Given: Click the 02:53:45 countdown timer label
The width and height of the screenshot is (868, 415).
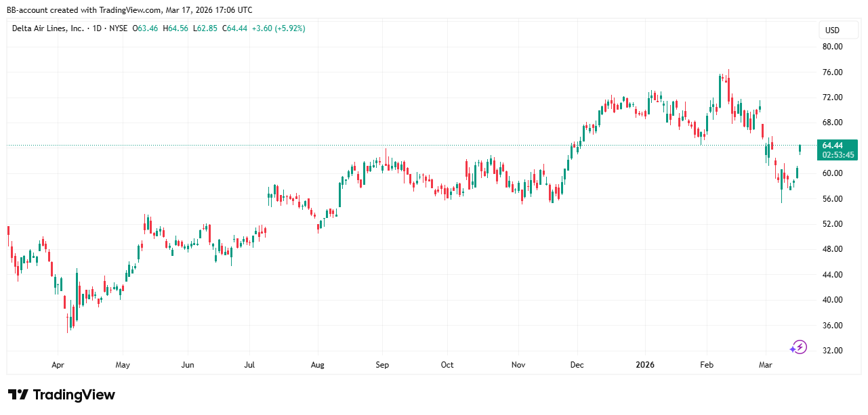Looking at the screenshot, I should (x=838, y=155).
